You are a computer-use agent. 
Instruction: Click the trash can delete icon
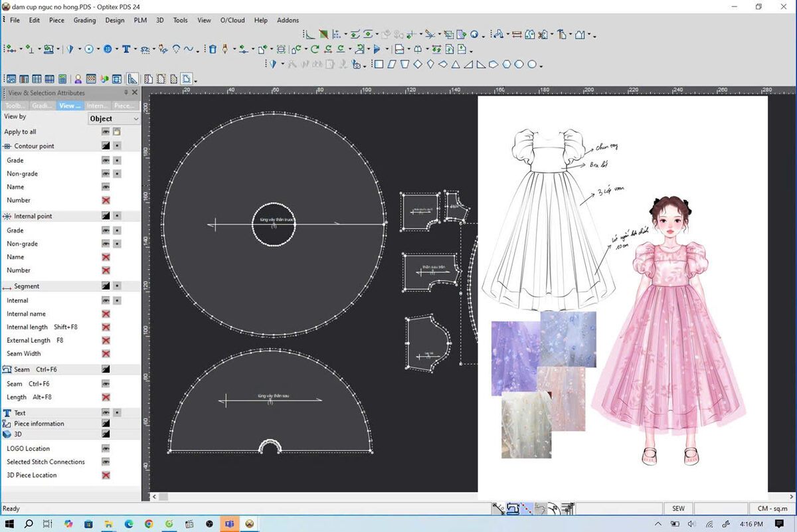[213, 48]
